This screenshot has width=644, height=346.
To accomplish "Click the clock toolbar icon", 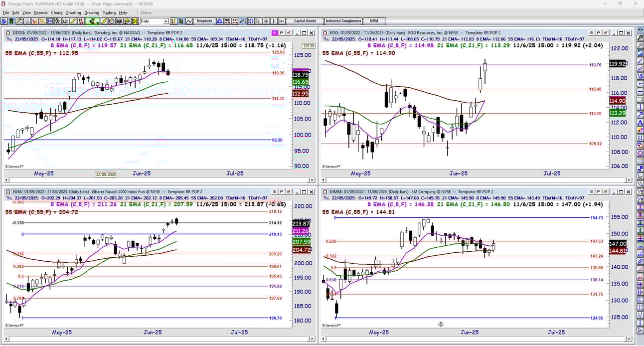I will 112,21.
